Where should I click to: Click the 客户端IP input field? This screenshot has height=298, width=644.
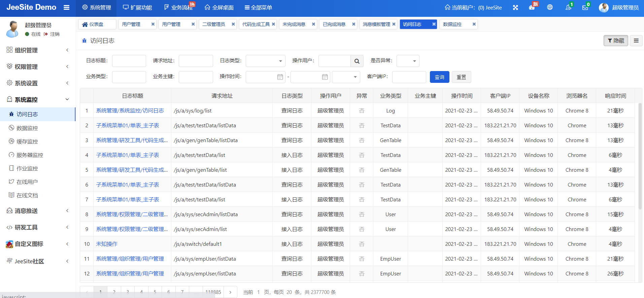pos(409,77)
